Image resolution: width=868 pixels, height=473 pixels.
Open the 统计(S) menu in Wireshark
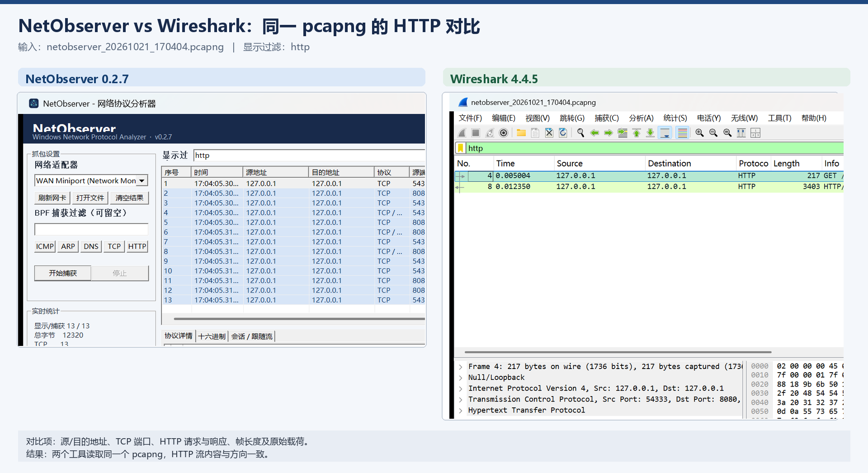coord(675,118)
